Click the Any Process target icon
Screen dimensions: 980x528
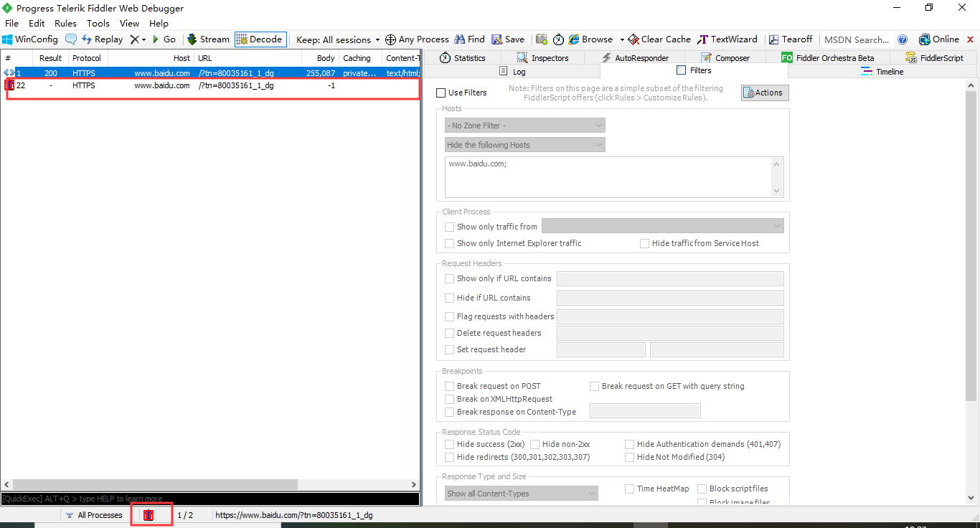coord(390,39)
